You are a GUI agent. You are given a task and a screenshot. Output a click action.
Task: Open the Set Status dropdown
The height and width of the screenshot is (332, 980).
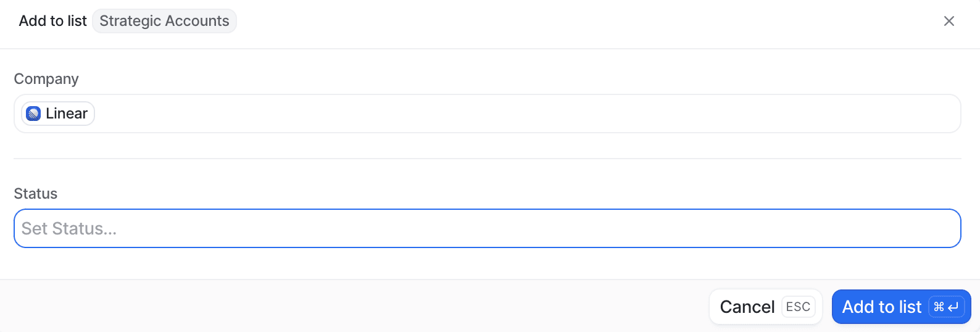coord(487,228)
